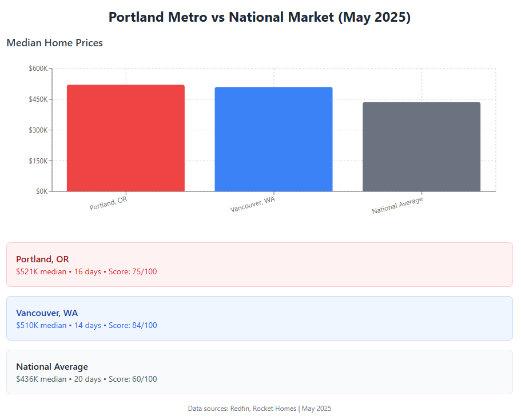Select the Portland, OR axis label
This screenshot has width=521, height=420.
tap(108, 203)
